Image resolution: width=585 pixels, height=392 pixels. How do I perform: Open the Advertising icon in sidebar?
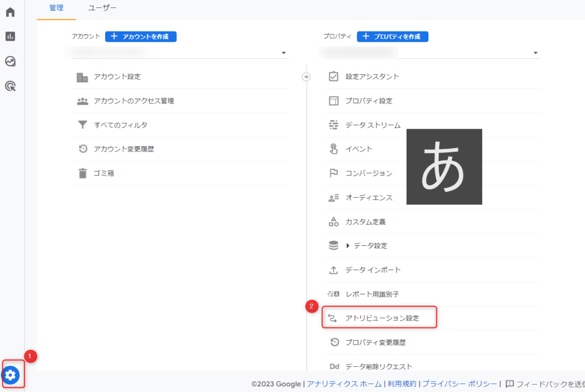[x=10, y=86]
